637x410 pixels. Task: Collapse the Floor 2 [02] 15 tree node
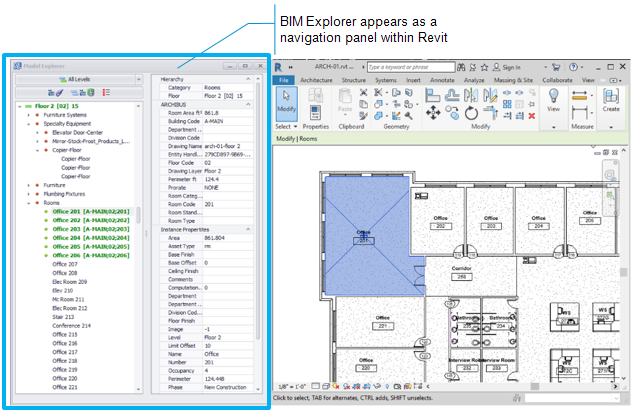pyautogui.click(x=20, y=106)
